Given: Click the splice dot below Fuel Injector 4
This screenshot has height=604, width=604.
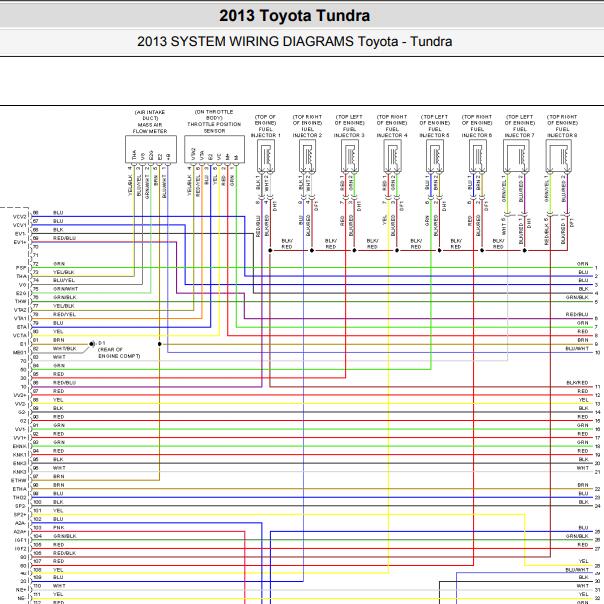Looking at the screenshot, I should [397, 250].
